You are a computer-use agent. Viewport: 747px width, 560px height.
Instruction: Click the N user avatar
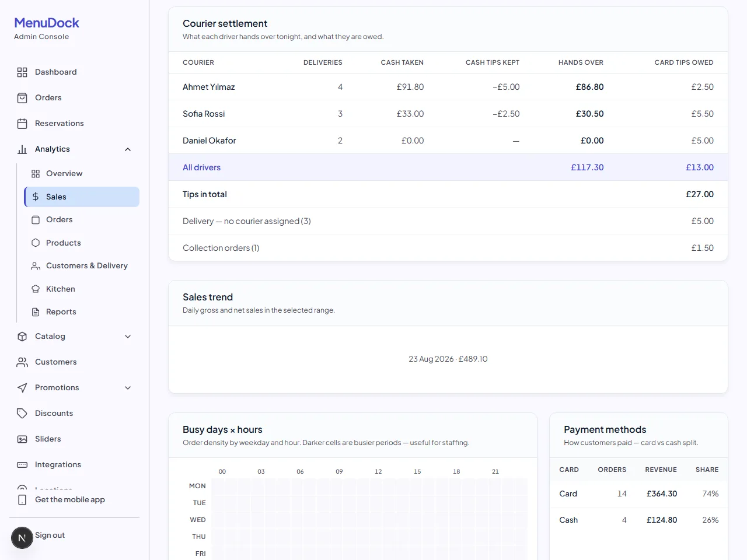(x=22, y=538)
